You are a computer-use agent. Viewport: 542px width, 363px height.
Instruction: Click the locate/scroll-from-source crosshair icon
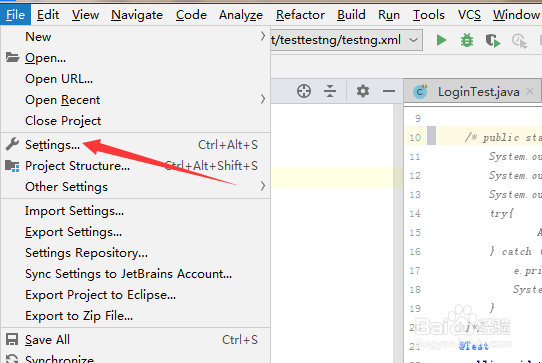click(304, 91)
